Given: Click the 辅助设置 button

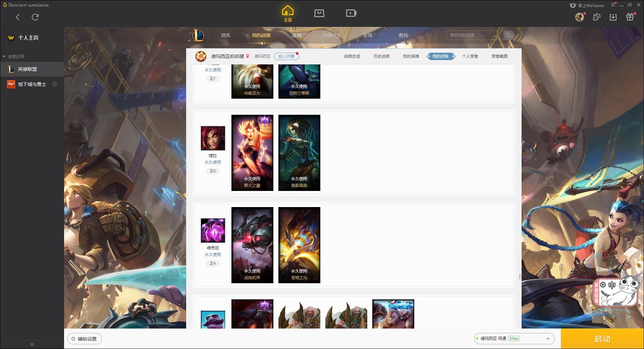Looking at the screenshot, I should pos(85,339).
